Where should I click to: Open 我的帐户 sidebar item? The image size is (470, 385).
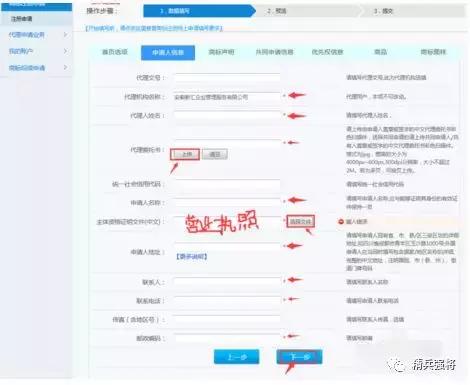21,51
